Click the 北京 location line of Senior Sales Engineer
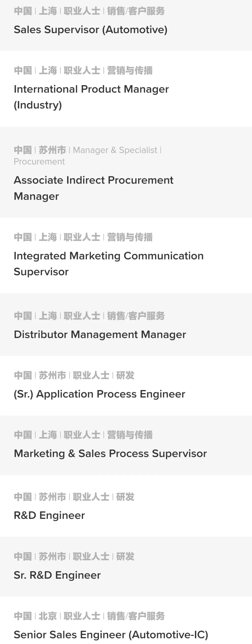252x644 pixels. pyautogui.click(x=89, y=616)
